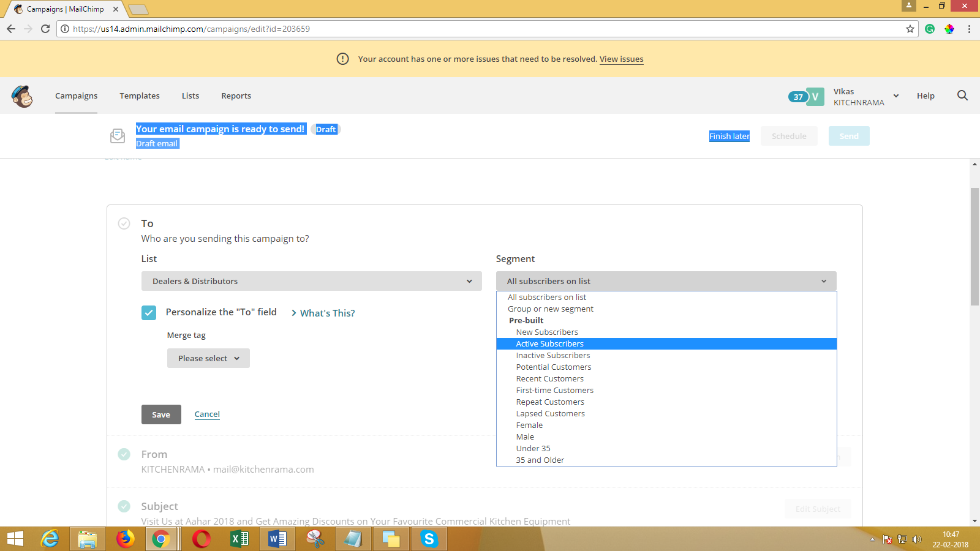Switch to Chrome in taskbar
Image resolution: width=980 pixels, height=551 pixels.
(x=161, y=539)
